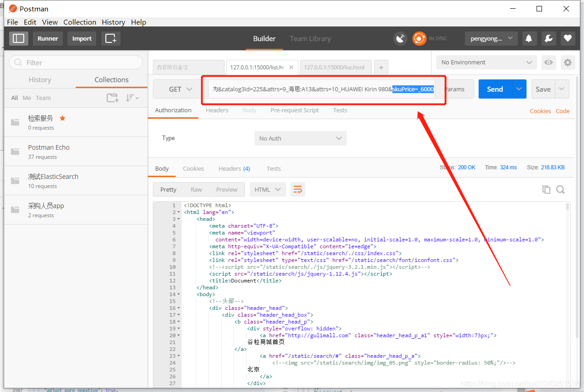Open the response Cookies tab
This screenshot has width=584, height=392.
tap(193, 168)
